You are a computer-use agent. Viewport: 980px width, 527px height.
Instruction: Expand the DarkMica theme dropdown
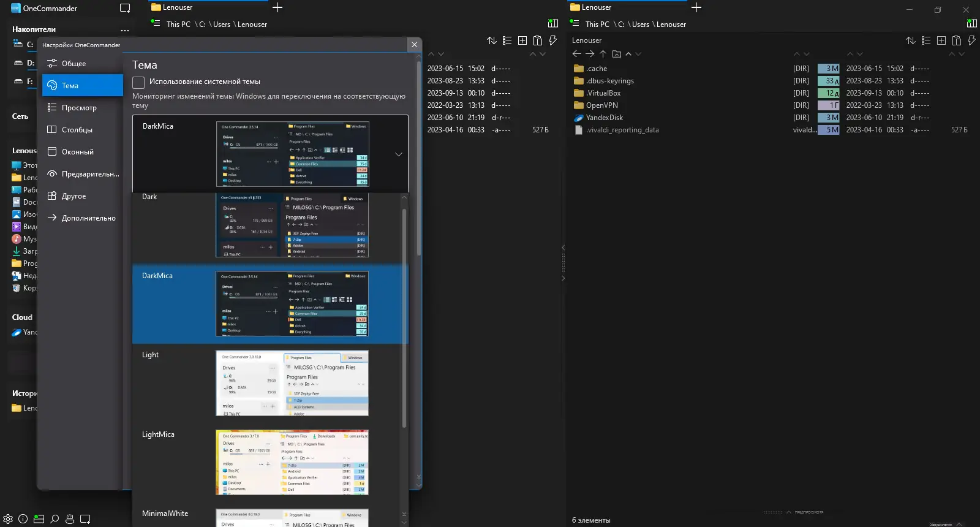[x=399, y=154]
